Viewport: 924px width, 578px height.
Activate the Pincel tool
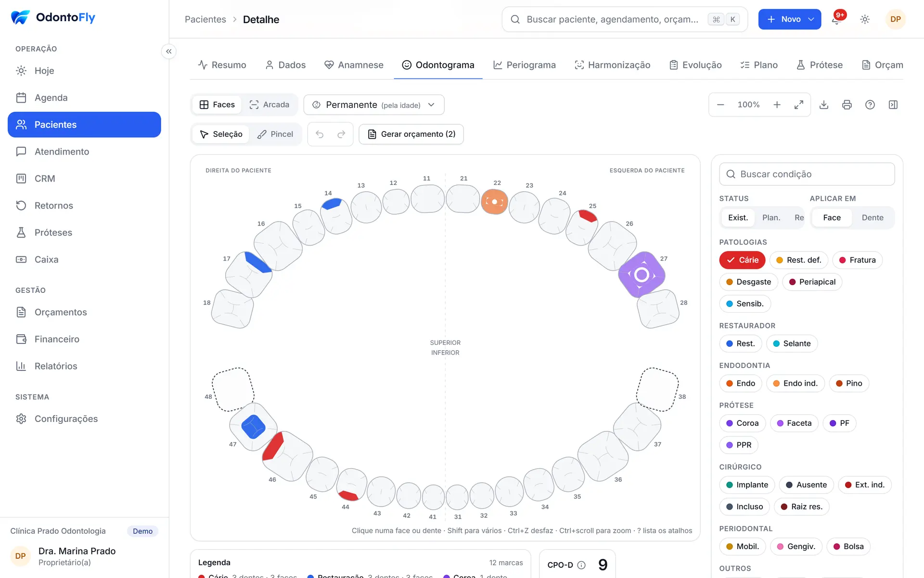275,134
